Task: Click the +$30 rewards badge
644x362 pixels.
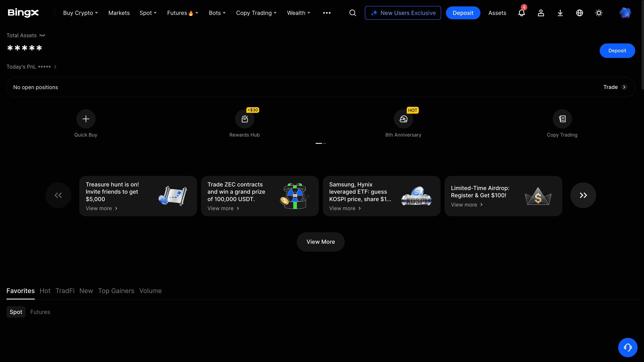Action: (x=253, y=110)
